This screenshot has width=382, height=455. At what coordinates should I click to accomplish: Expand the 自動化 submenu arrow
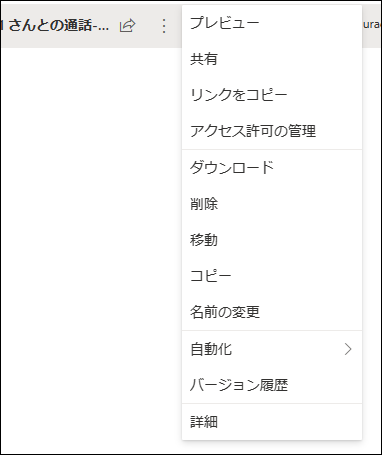click(x=348, y=349)
